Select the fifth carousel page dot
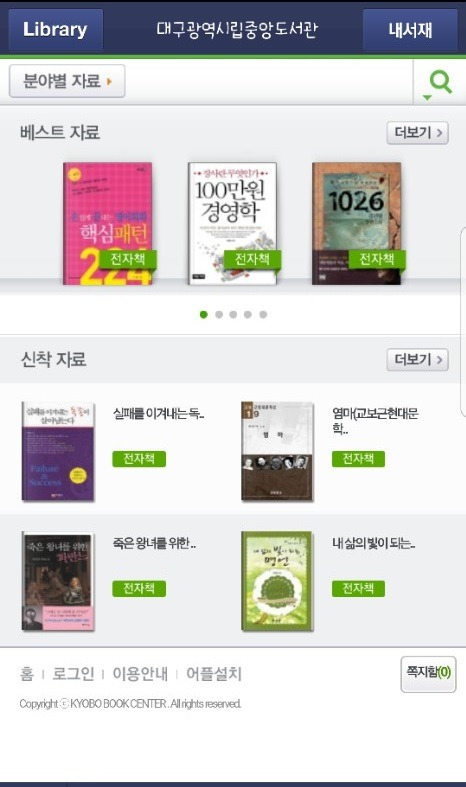Image resolution: width=466 pixels, height=787 pixels. [x=263, y=315]
